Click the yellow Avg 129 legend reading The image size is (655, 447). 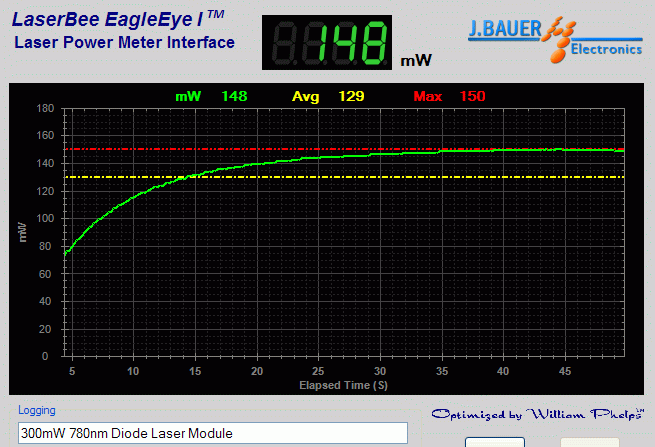[328, 97]
